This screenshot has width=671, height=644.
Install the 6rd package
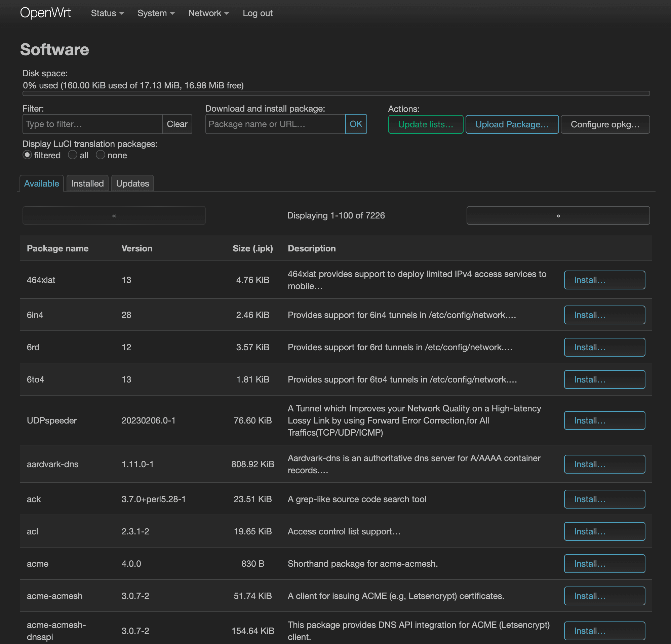[604, 347]
